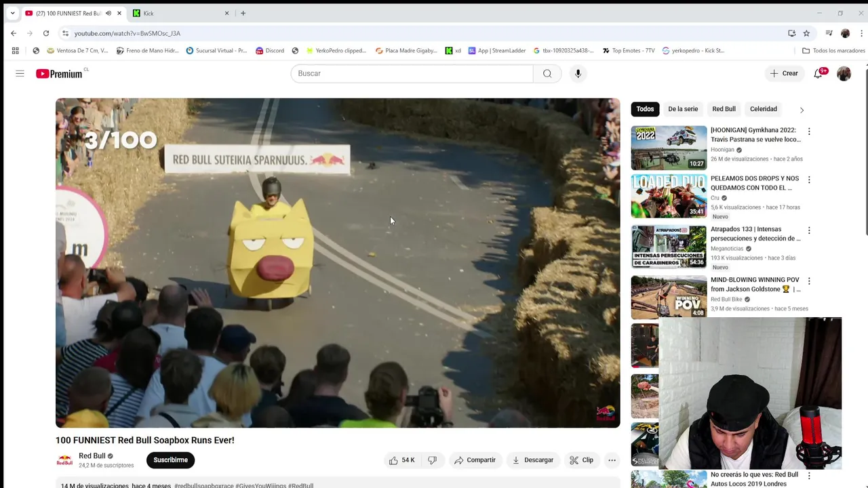Dislike the video with thumbs down
The width and height of the screenshot is (868, 488).
[x=432, y=460]
